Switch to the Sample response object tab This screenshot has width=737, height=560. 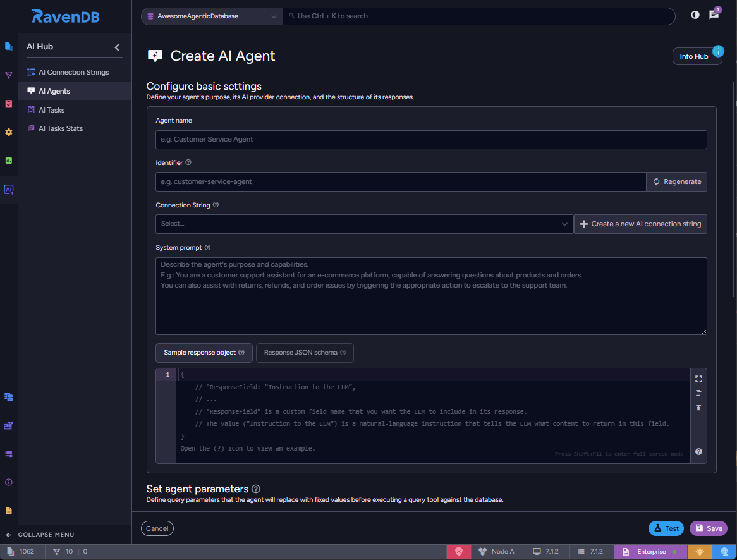[204, 353]
